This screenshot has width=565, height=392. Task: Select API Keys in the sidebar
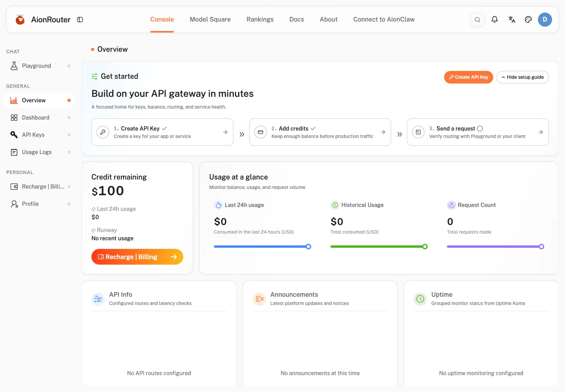39,135
